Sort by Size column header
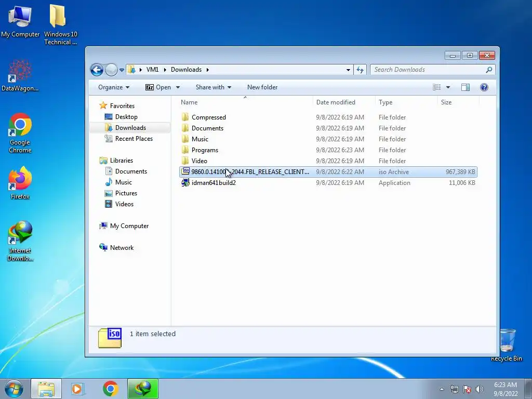Viewport: 532px width, 399px height. (458, 102)
